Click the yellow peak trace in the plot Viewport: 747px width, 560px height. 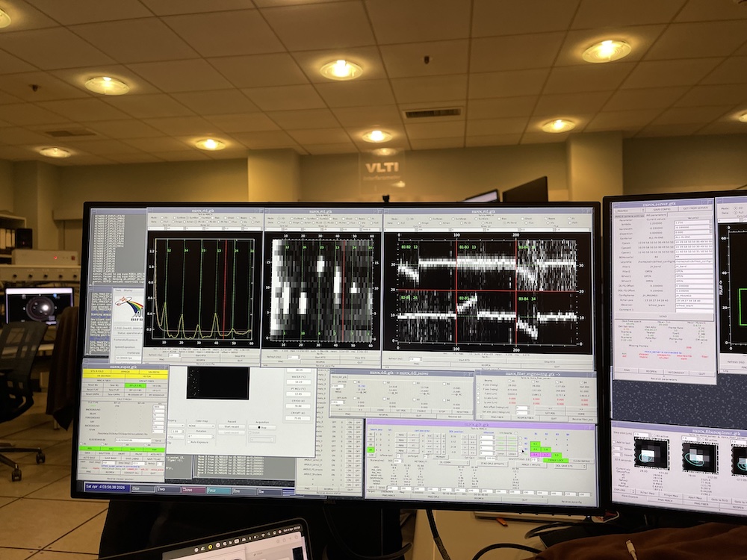point(180,326)
